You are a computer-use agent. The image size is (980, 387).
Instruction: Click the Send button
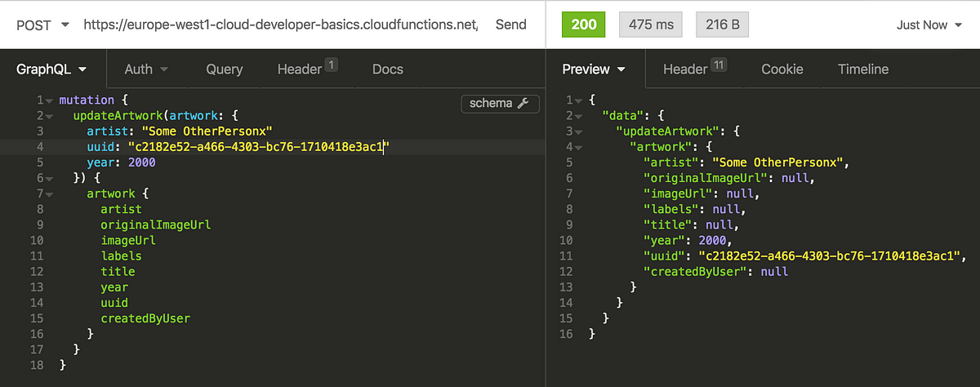(x=511, y=24)
